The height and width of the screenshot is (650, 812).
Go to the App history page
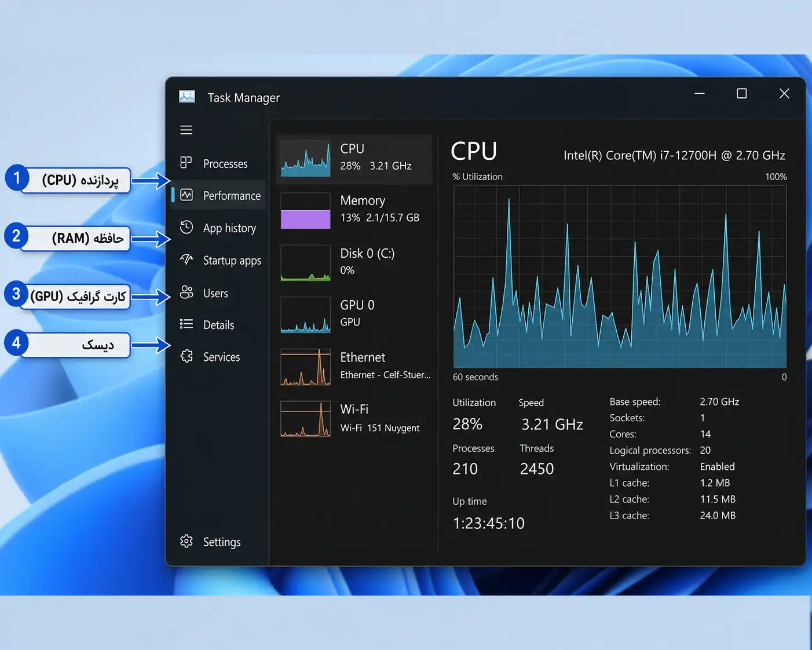tap(229, 228)
